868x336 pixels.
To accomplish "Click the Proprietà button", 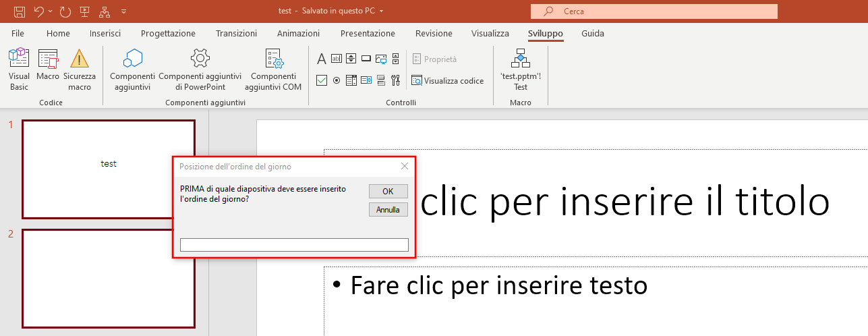I will coord(435,59).
